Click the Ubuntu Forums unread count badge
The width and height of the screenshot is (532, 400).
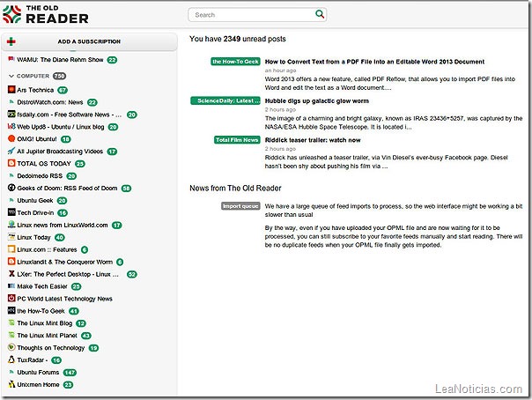[x=70, y=373]
